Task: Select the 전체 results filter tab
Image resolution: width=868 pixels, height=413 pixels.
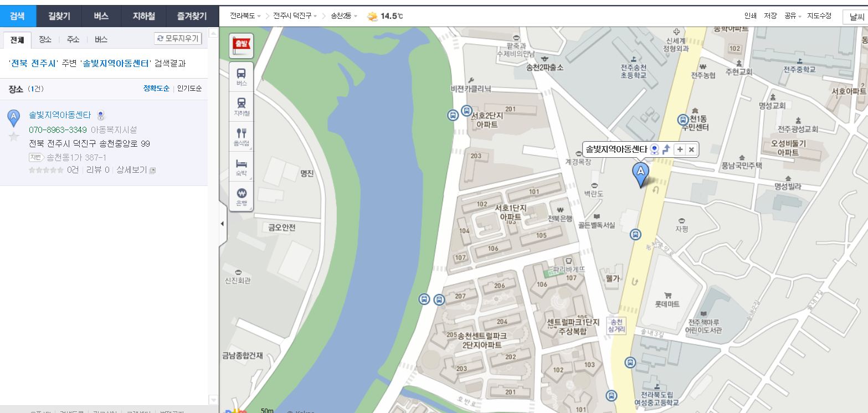Action: click(x=17, y=40)
